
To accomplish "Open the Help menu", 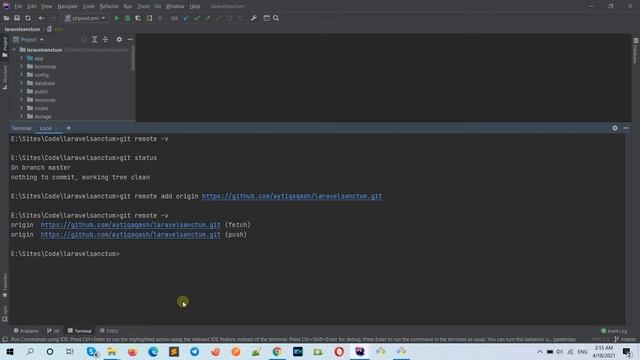I will click(195, 6).
